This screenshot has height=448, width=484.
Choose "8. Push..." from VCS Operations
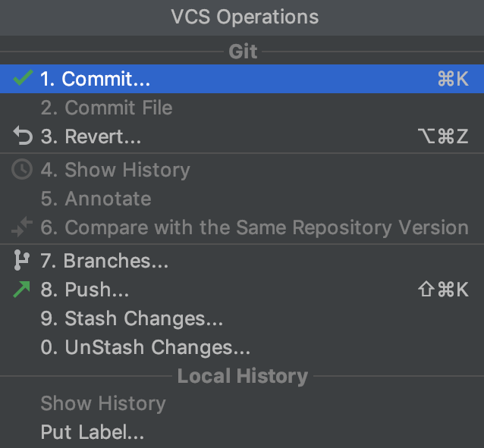click(85, 290)
